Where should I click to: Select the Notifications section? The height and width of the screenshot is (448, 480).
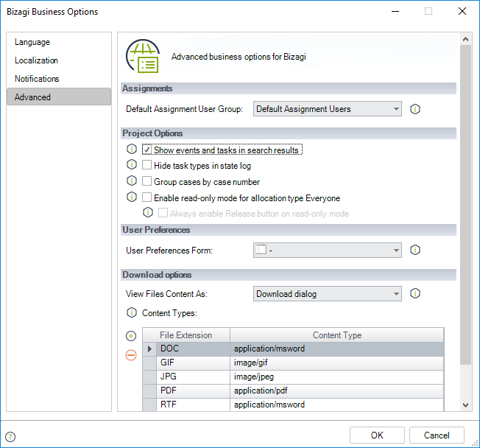(59, 79)
